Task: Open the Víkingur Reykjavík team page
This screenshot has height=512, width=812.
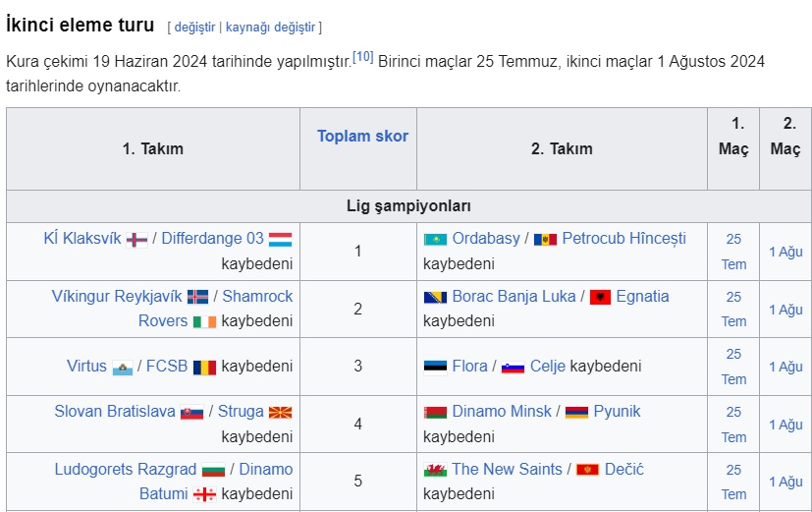Action: [117, 296]
